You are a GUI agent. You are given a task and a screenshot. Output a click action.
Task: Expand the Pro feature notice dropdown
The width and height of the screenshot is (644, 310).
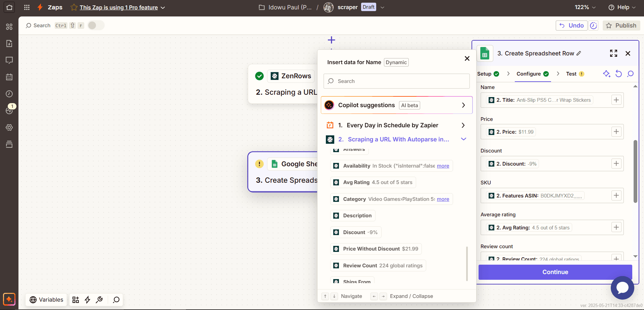click(163, 7)
